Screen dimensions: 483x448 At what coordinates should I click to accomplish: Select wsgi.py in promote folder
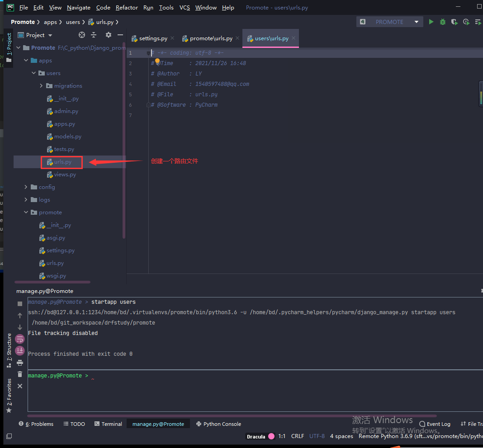[52, 276]
